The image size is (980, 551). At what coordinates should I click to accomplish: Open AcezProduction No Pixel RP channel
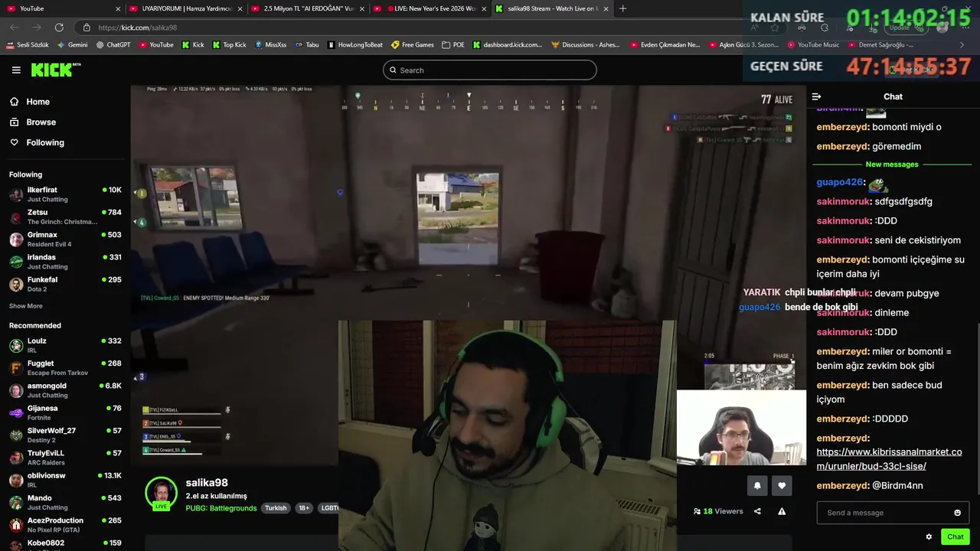tap(65, 525)
